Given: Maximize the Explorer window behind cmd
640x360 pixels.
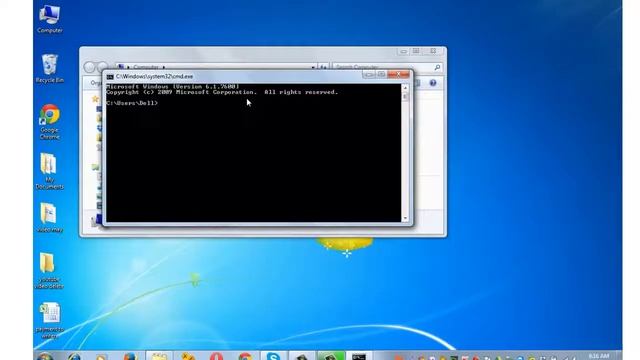Looking at the screenshot, I should pos(416,51).
